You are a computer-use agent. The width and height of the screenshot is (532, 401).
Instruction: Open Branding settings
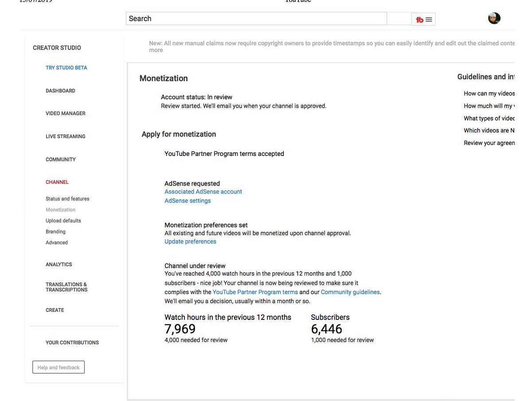coord(55,232)
